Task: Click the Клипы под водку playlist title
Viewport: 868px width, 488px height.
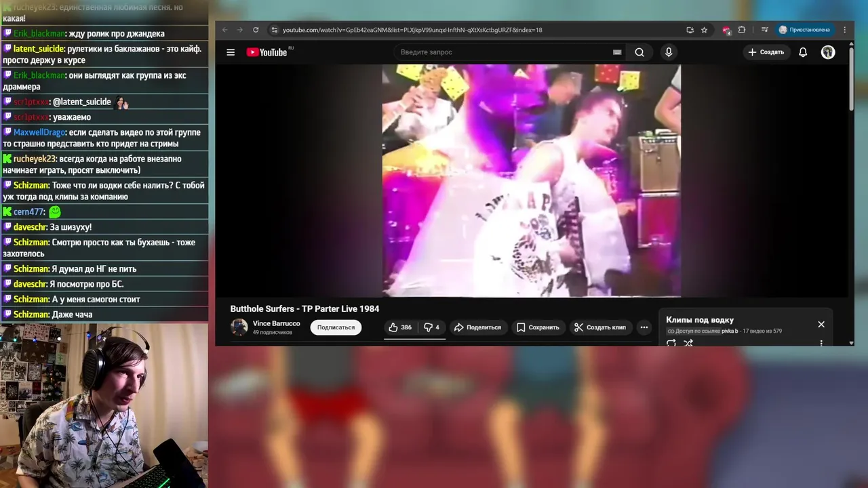Action: tap(700, 320)
